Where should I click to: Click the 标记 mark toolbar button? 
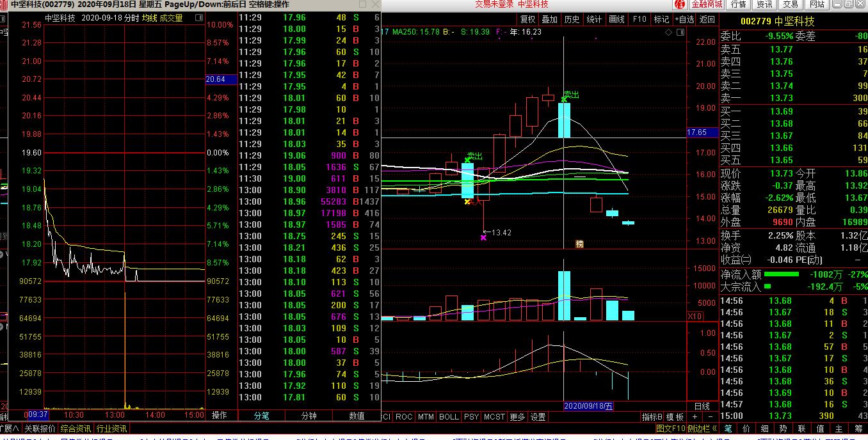(661, 19)
